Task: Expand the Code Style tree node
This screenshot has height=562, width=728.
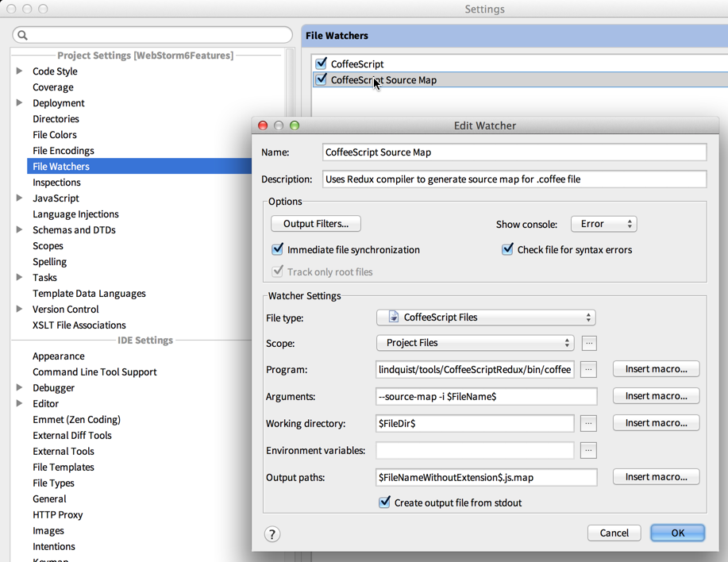Action: (19, 71)
